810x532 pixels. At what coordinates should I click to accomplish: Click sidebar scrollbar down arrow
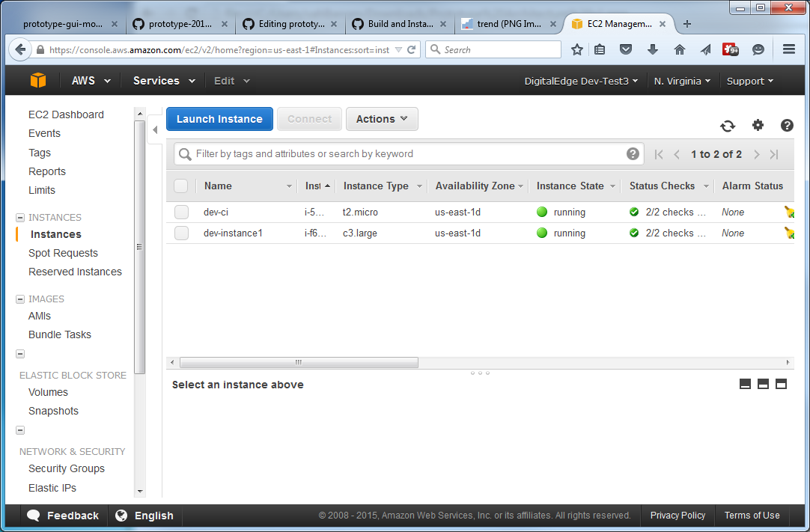[x=139, y=492]
